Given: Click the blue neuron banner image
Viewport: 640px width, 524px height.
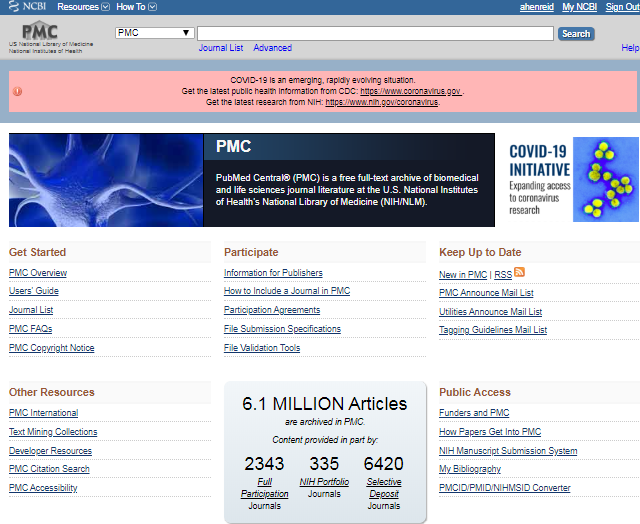Looking at the screenshot, I should 106,180.
